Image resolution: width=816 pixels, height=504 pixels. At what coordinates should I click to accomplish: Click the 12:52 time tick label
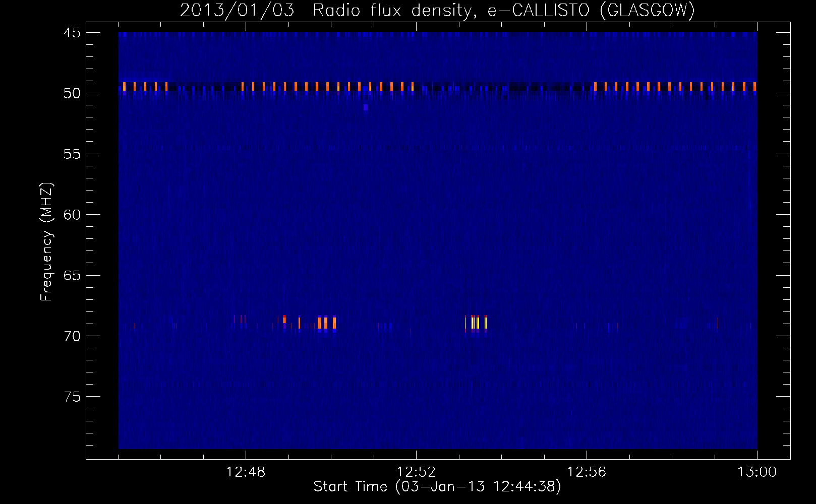tap(416, 472)
